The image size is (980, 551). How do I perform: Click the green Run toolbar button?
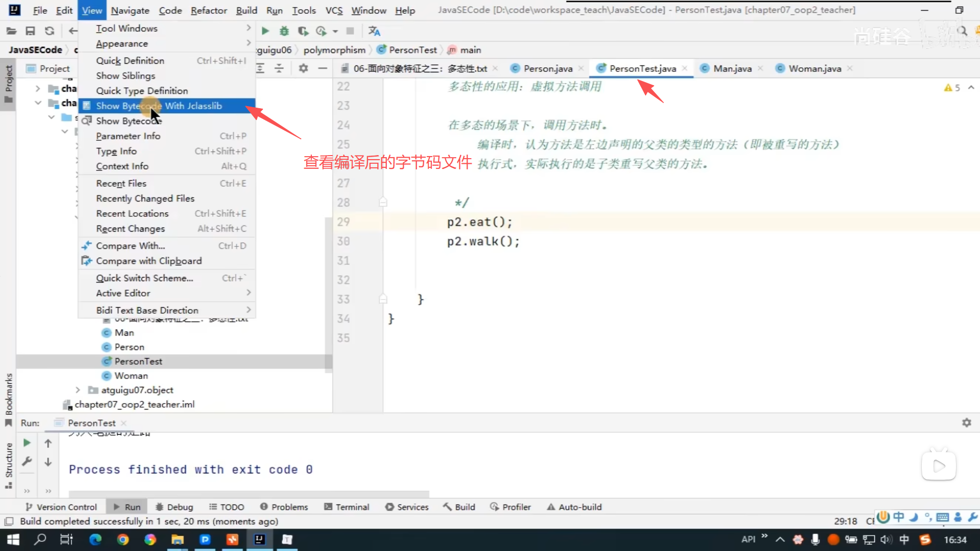tap(265, 31)
